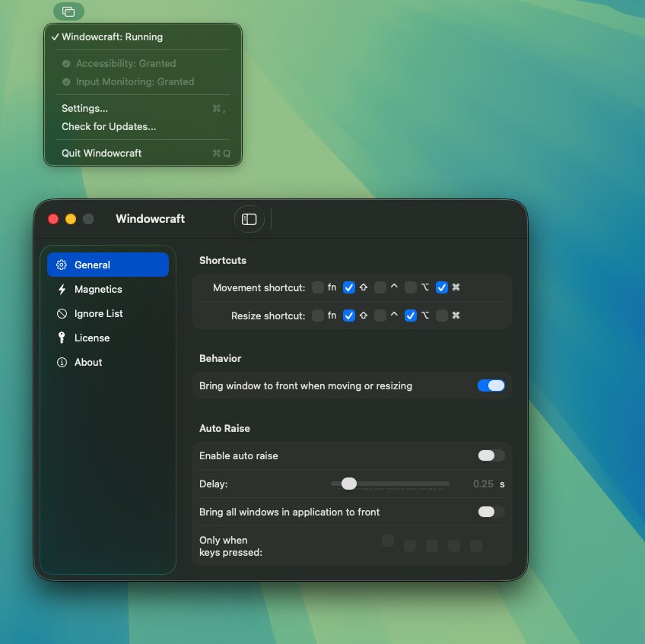
Task: Disable bring window to front when moving
Action: pyautogui.click(x=491, y=385)
